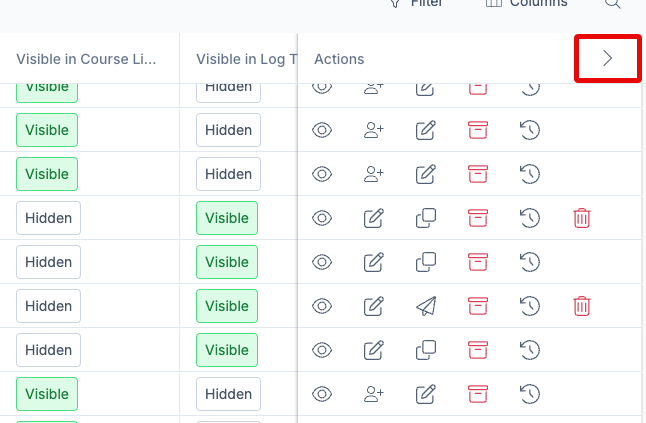Open the Columns chooser

527,3
